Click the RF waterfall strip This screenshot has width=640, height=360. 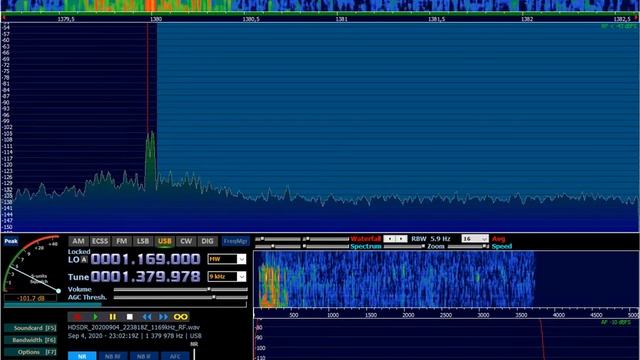tap(320, 6)
